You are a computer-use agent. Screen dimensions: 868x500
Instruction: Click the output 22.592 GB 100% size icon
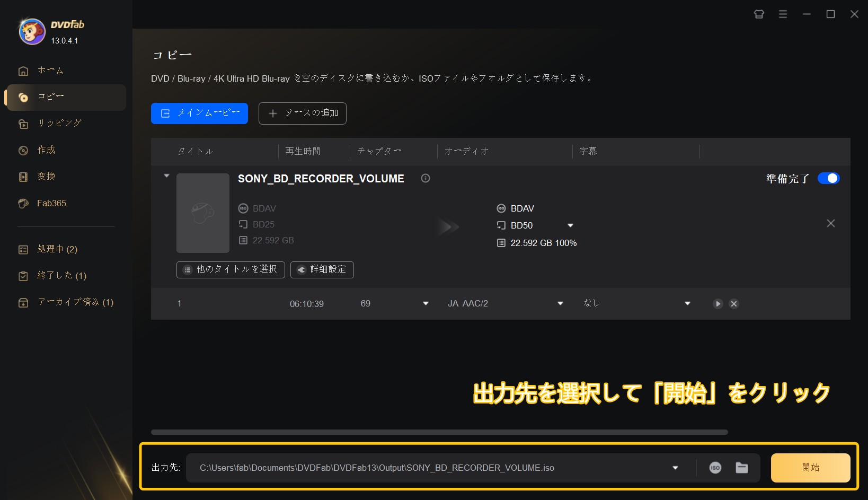(x=501, y=243)
